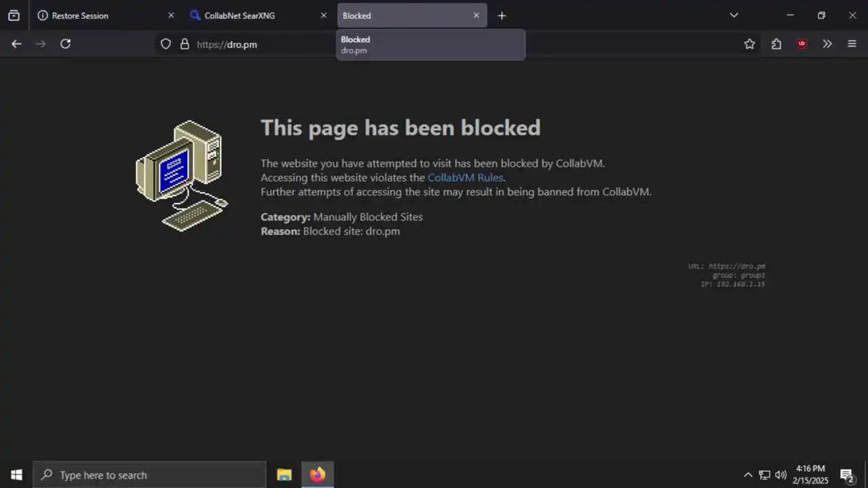Viewport: 868px width, 488px height.
Task: Open Firefox application hamburger menu
Action: tap(852, 44)
